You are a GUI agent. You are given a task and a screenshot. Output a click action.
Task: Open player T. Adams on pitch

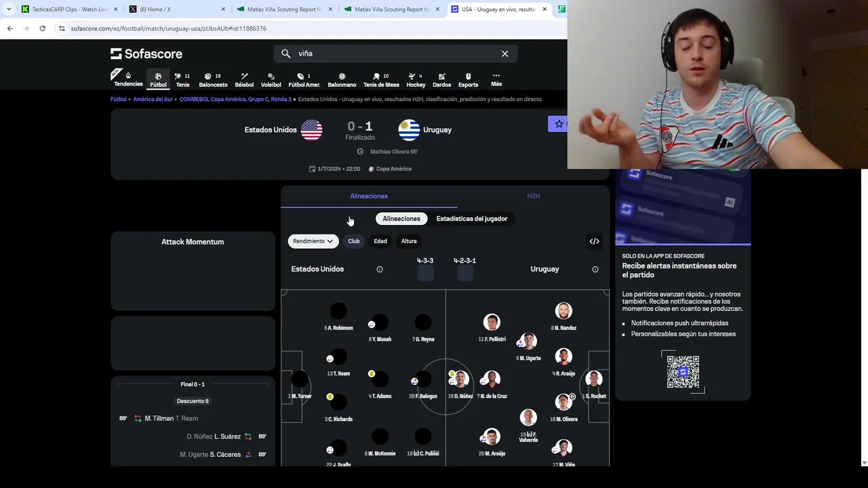pos(380,384)
